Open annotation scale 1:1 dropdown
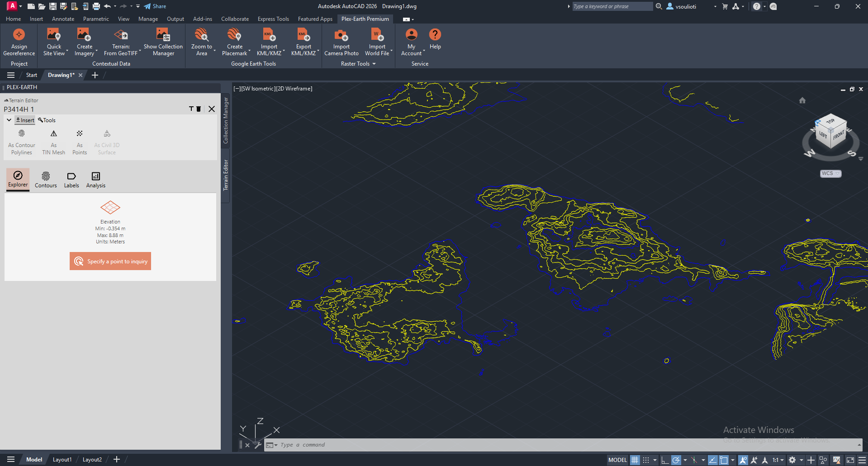 pos(778,460)
